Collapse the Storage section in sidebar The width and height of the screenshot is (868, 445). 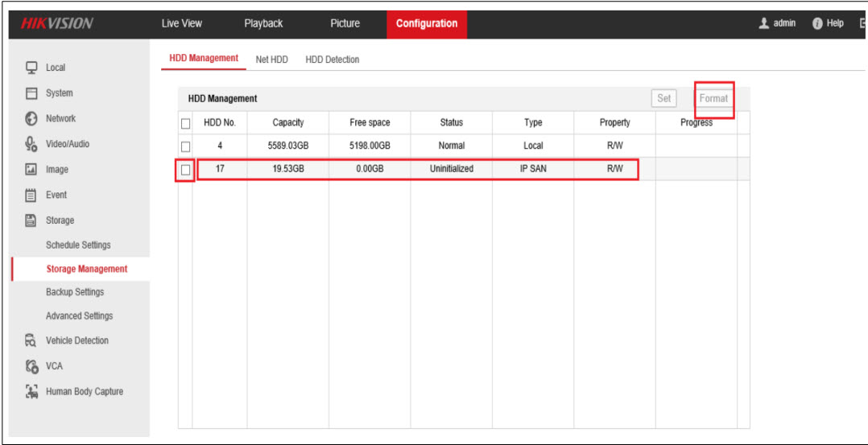click(x=60, y=220)
